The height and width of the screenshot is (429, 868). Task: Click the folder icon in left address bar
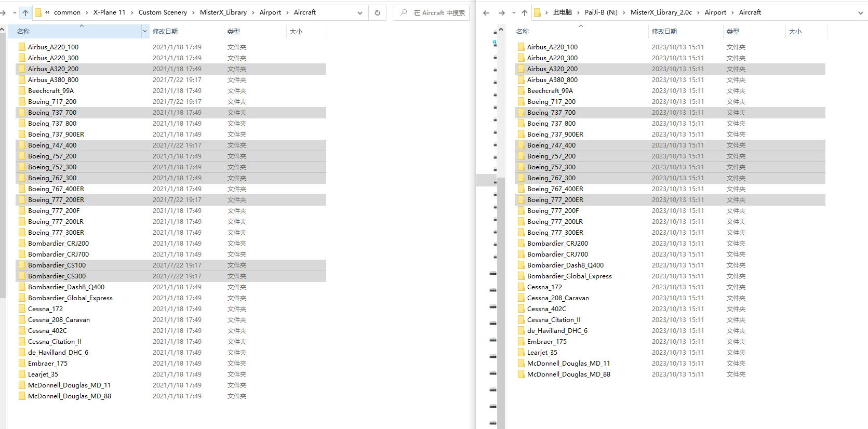38,12
